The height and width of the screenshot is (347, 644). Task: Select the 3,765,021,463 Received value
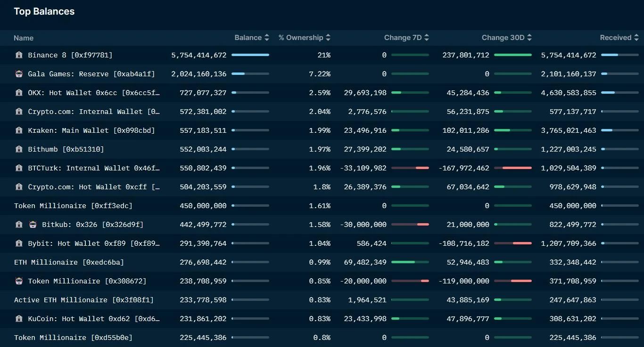point(569,130)
